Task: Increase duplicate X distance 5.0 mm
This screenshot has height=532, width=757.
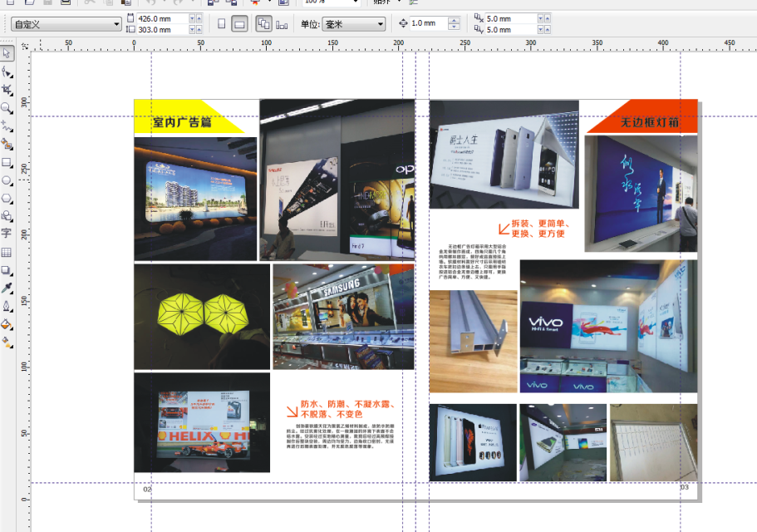Action: (x=548, y=18)
